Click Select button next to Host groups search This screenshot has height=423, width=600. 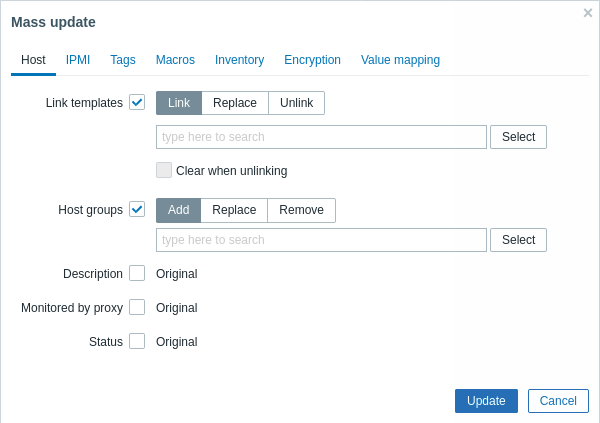pyautogui.click(x=518, y=240)
